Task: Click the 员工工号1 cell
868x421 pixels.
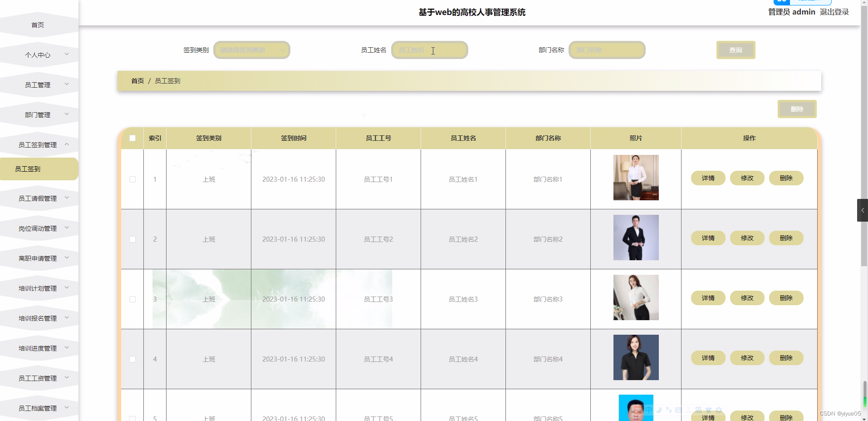Action: click(378, 179)
